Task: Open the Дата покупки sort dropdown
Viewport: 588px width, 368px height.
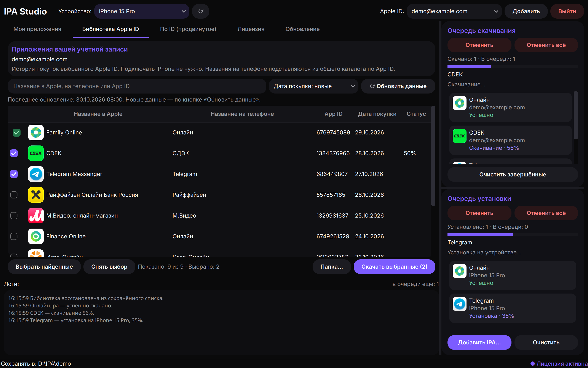Action: click(313, 86)
